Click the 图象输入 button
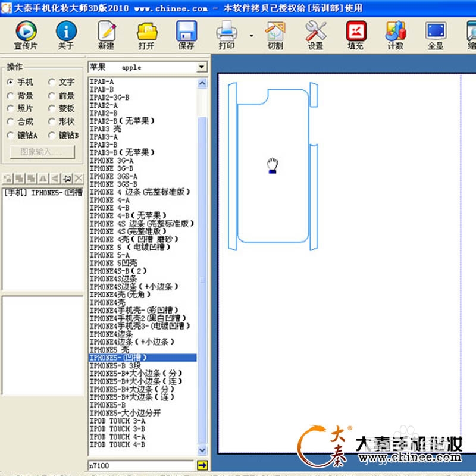The image size is (476, 476). (x=42, y=152)
